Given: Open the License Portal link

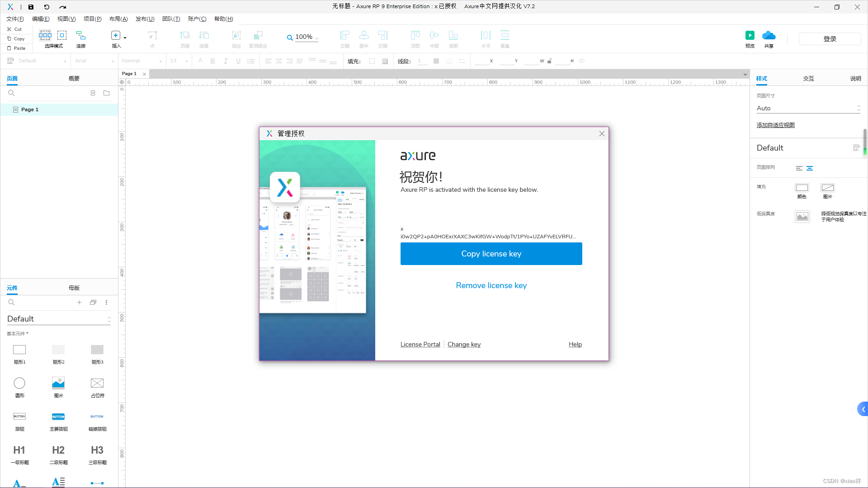Looking at the screenshot, I should click(420, 345).
